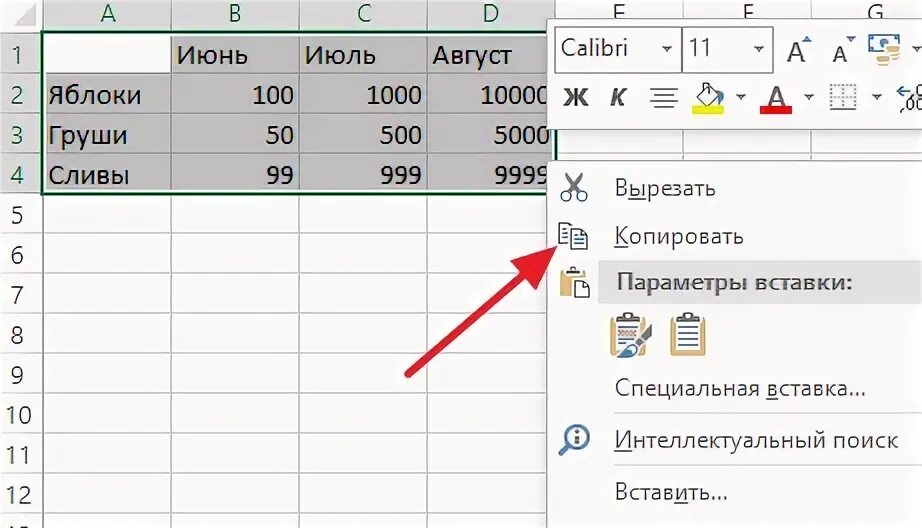Click the cell with value 500
Image resolution: width=922 pixels, height=528 pixels.
click(x=363, y=135)
